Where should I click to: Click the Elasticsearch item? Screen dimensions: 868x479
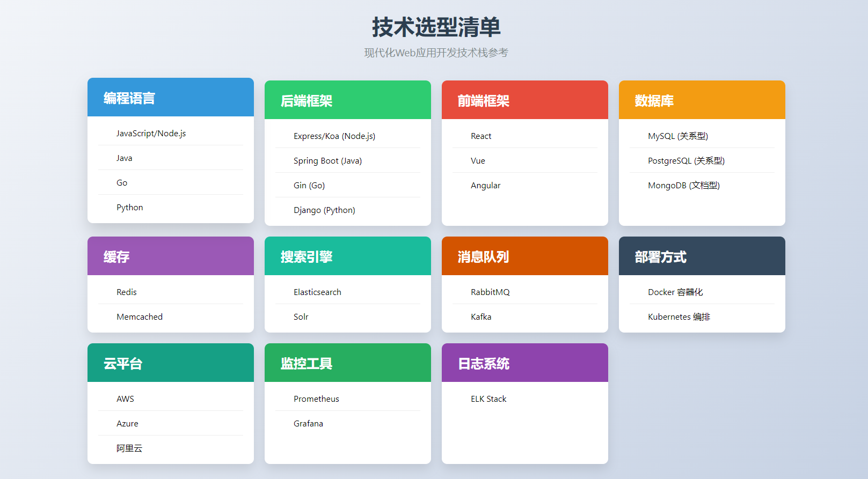point(348,292)
